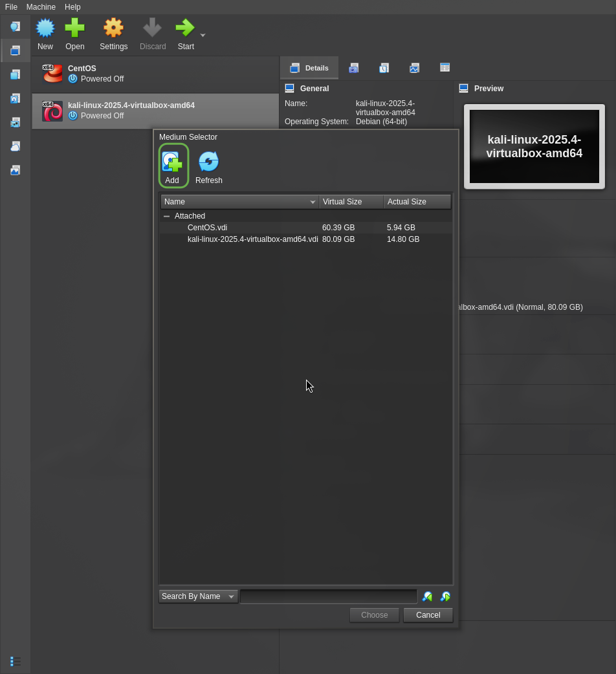Click the Preview section header
Screen dimensions: 616x674
489,89
